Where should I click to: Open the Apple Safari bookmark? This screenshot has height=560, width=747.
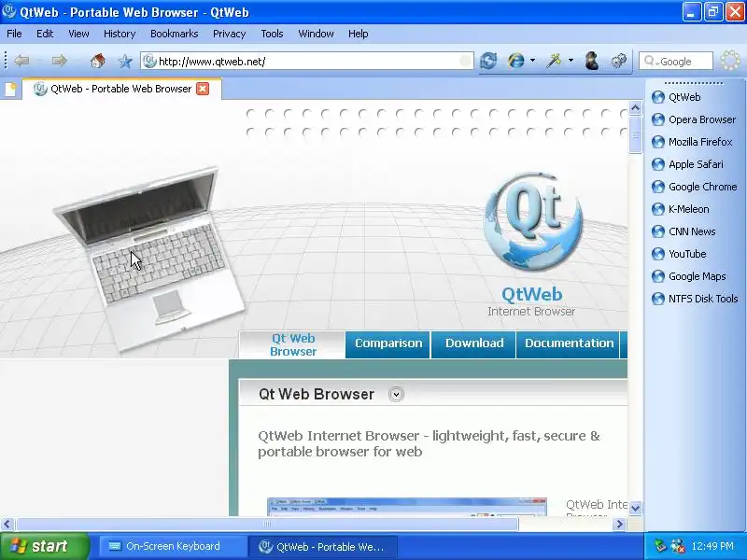[x=687, y=164]
